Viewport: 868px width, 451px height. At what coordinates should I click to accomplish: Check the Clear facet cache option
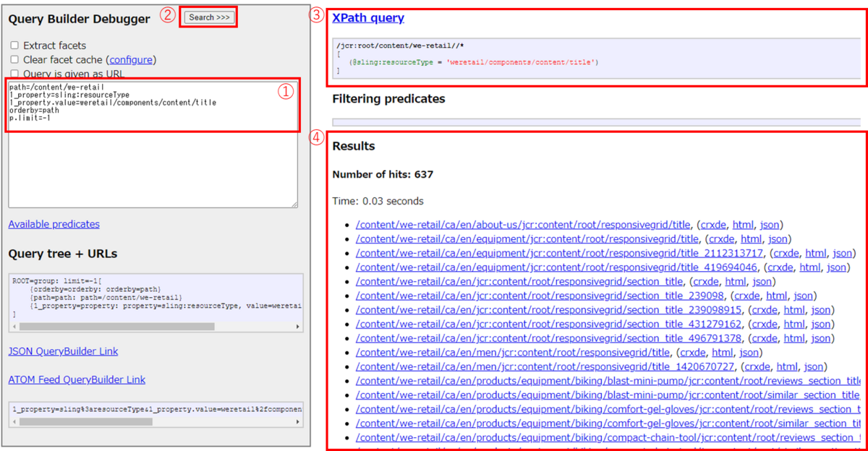pyautogui.click(x=13, y=59)
